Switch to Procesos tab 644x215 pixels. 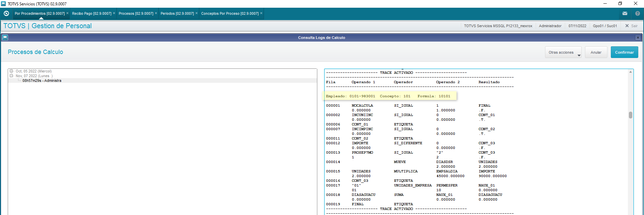136,13
